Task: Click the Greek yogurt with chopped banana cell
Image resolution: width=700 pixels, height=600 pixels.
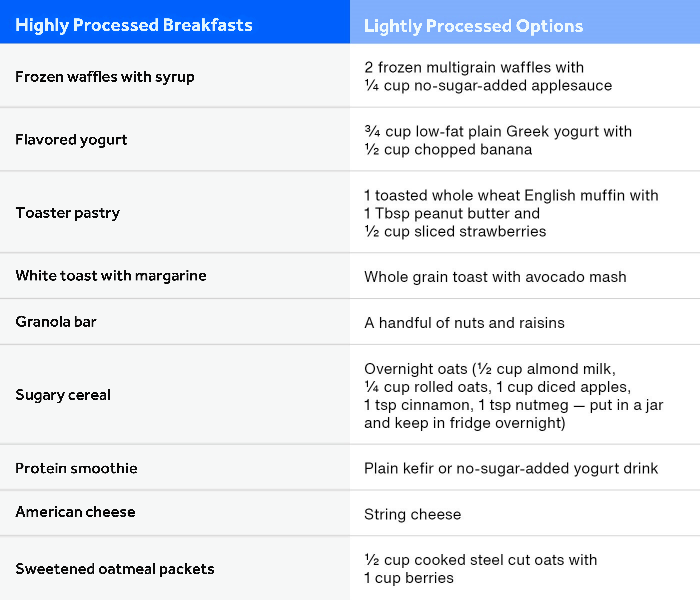Action: 498,140
